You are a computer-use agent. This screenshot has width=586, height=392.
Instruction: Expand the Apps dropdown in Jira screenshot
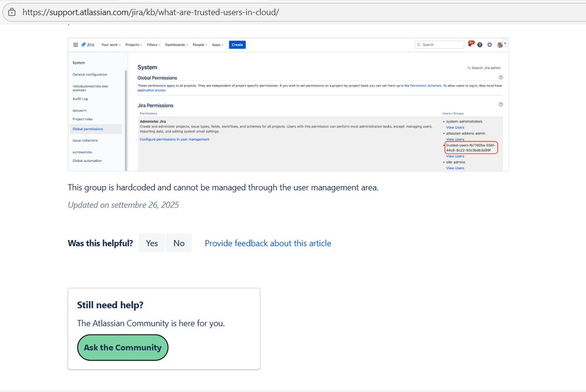218,45
